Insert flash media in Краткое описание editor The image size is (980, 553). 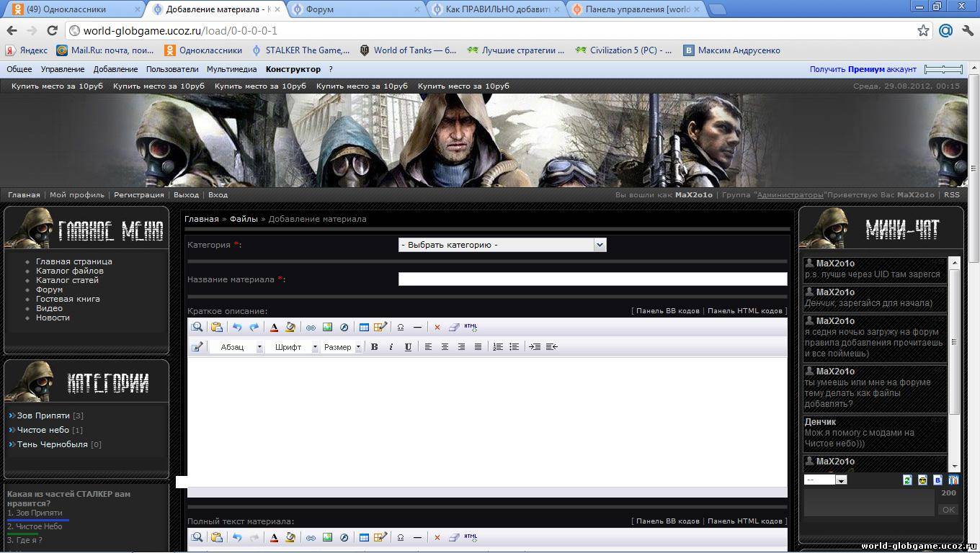tap(344, 327)
